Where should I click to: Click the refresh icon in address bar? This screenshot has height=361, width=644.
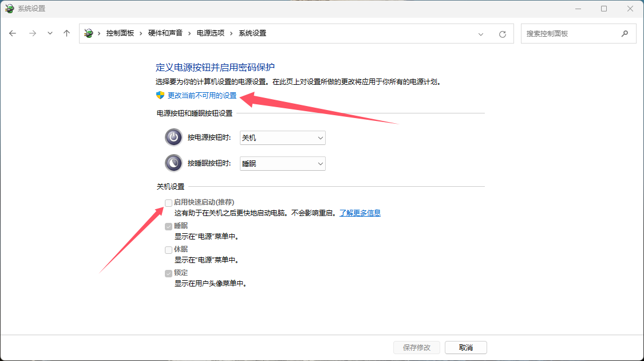click(502, 34)
